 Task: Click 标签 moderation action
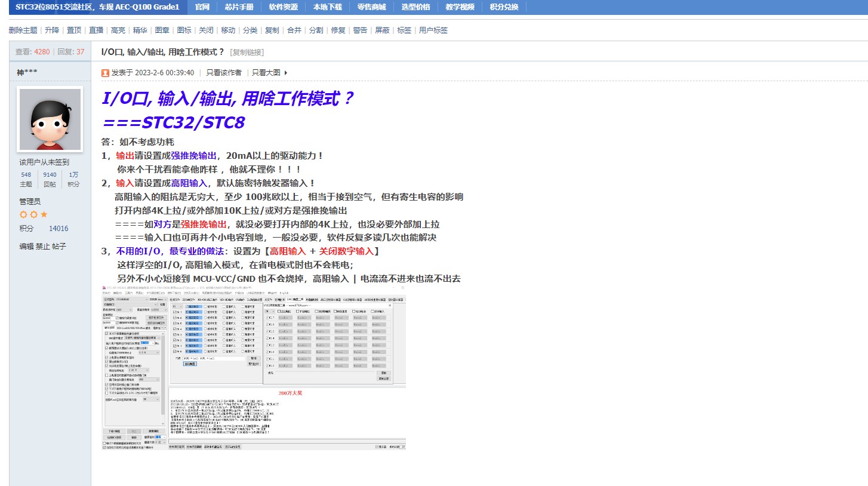pyautogui.click(x=404, y=30)
